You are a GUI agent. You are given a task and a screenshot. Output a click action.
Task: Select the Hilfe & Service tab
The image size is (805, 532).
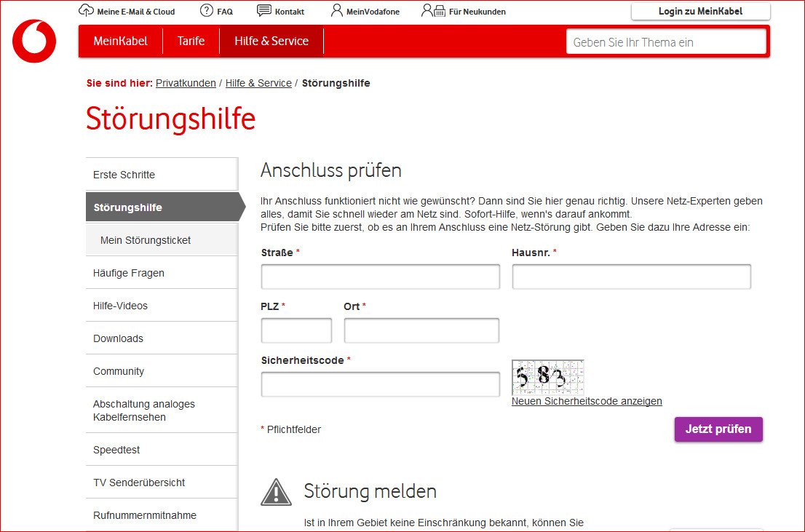coord(271,41)
